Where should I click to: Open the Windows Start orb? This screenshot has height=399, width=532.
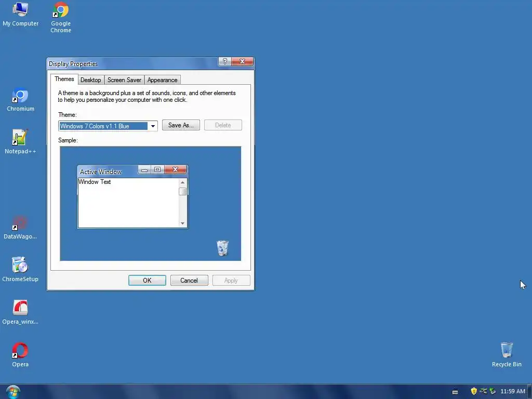pos(13,392)
